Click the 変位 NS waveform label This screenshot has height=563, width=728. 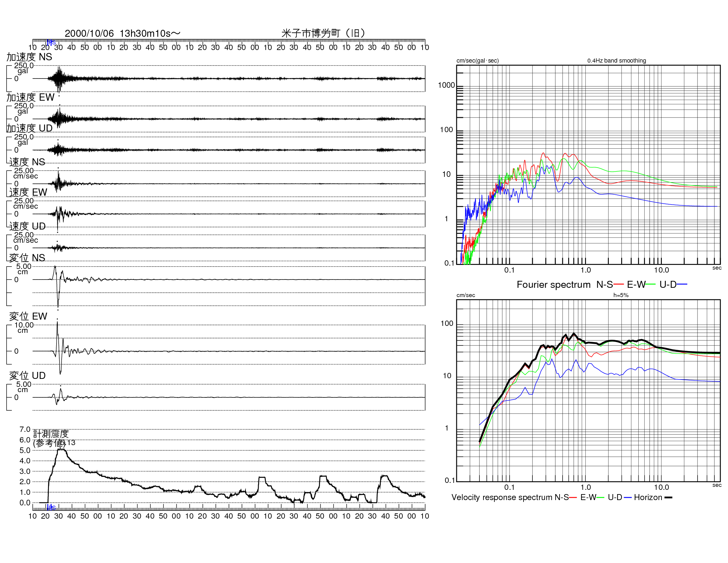[x=27, y=258]
